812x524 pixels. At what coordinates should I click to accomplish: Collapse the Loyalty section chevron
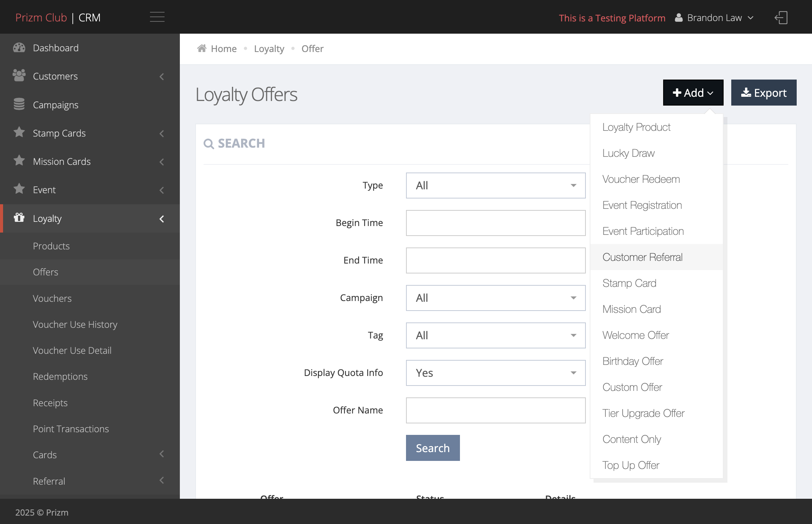click(162, 219)
